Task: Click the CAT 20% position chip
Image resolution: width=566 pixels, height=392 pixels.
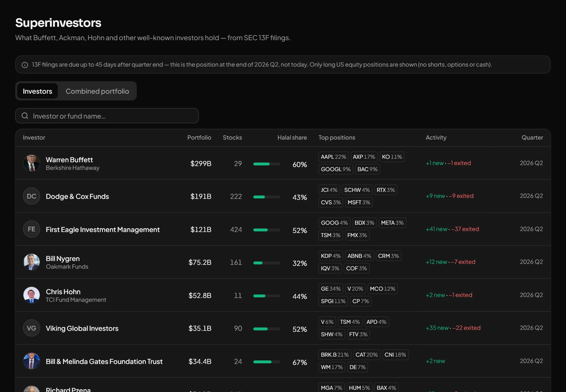Action: click(x=366, y=355)
